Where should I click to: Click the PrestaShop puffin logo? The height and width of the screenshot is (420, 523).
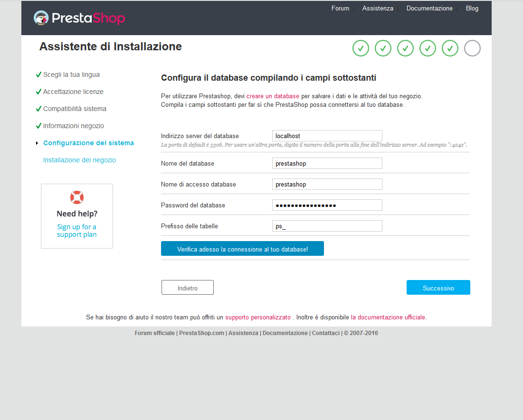(x=41, y=18)
